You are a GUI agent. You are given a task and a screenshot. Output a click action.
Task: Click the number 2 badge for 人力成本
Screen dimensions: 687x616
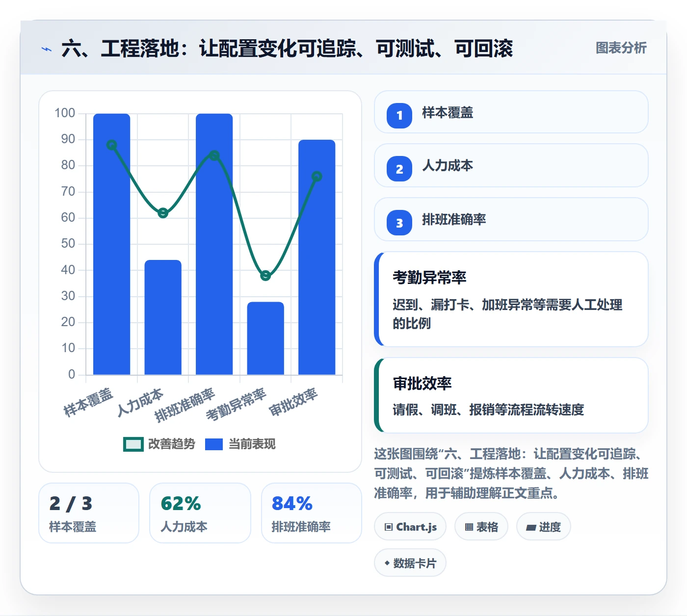coord(399,169)
